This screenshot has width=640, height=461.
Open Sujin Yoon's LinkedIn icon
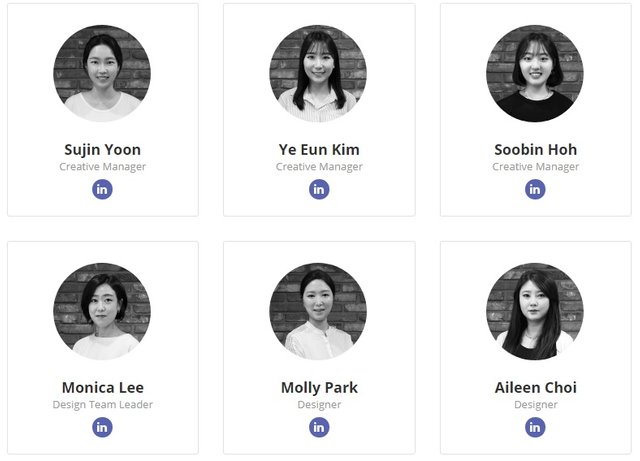pos(102,189)
